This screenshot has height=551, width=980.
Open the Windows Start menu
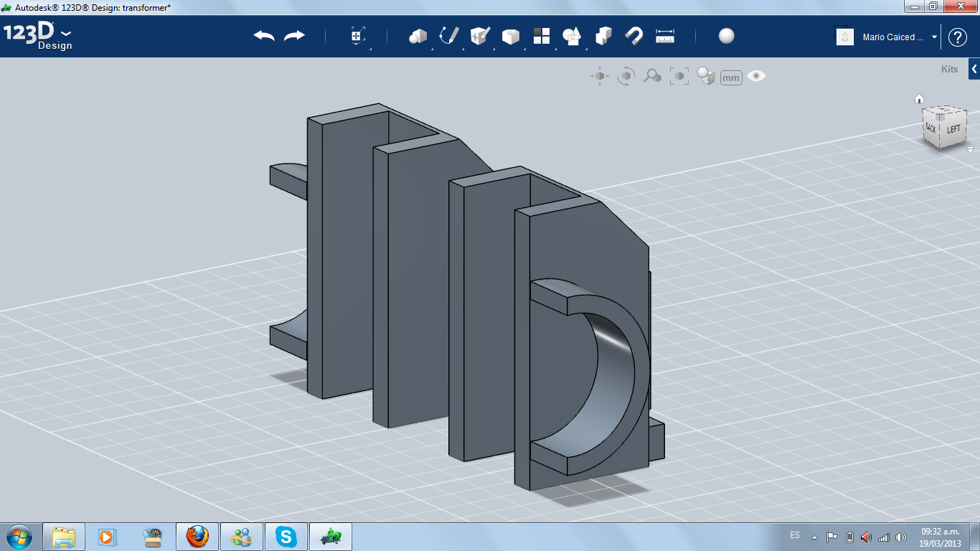[x=19, y=536]
